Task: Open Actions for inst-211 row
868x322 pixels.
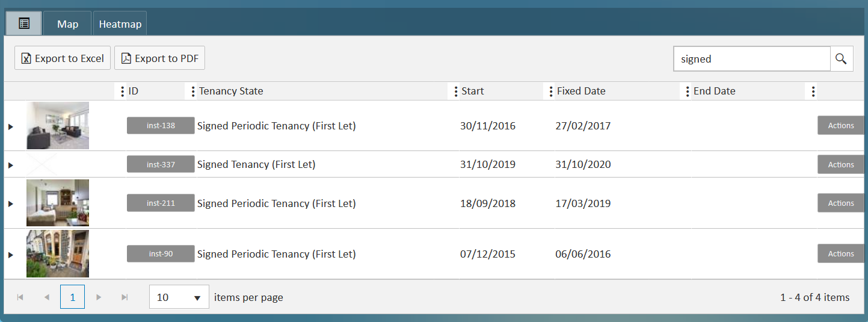Action: [840, 203]
